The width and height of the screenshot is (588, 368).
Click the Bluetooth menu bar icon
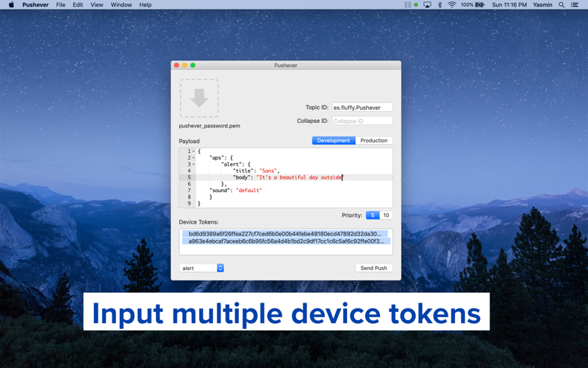440,5
